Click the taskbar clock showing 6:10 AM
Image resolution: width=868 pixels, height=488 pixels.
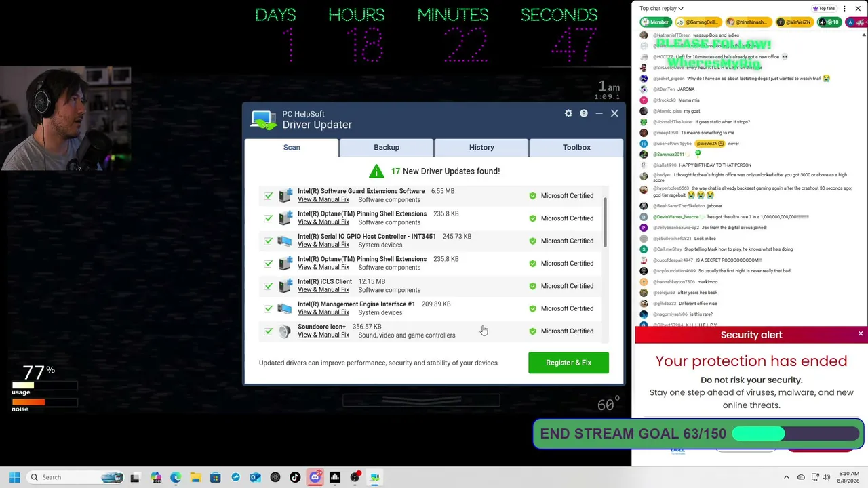pos(848,477)
